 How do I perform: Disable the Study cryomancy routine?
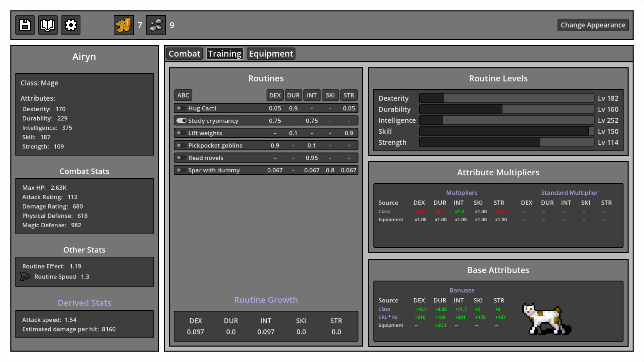(180, 120)
